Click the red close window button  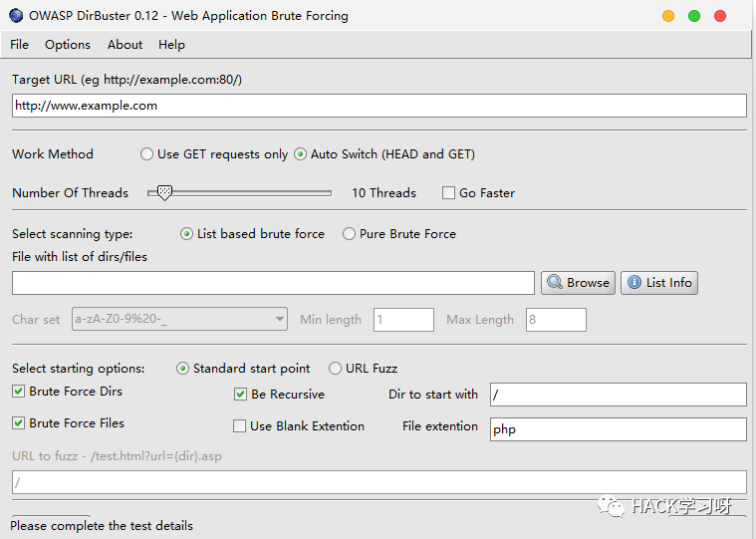720,16
